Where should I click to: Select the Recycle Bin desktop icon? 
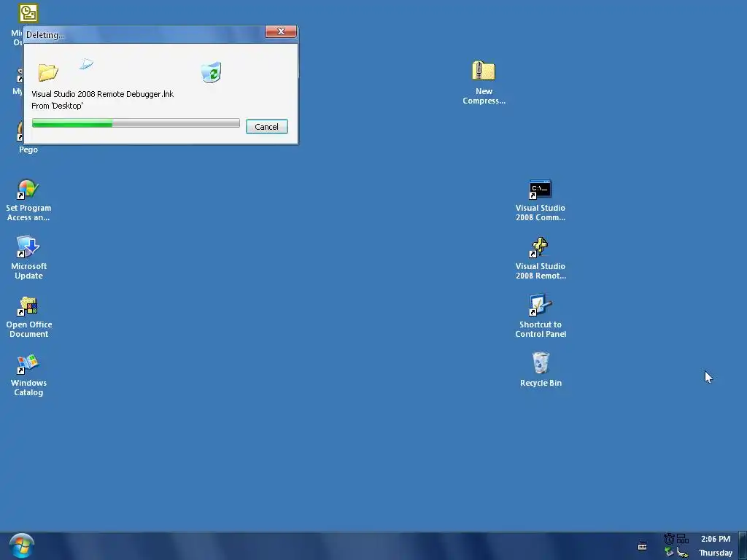tap(541, 363)
